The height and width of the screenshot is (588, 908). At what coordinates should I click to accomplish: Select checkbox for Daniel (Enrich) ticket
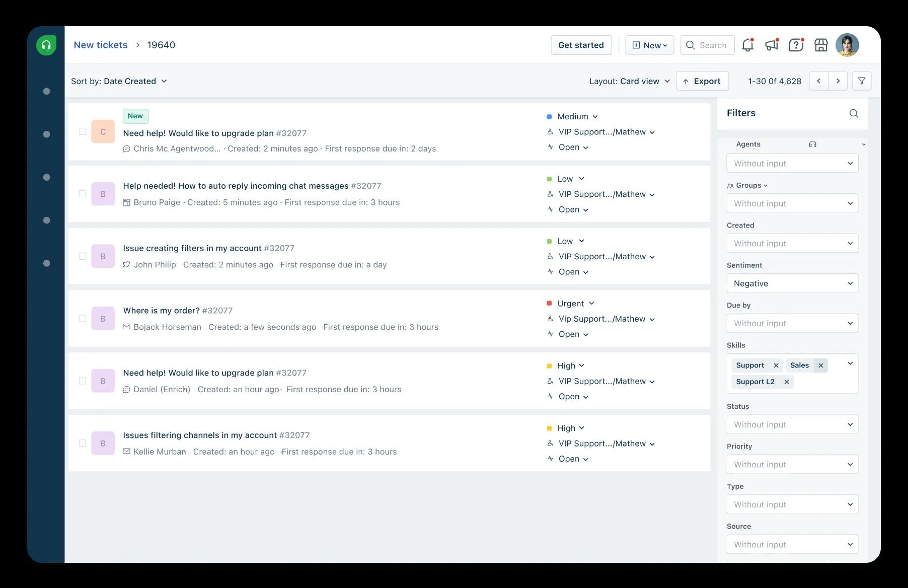pos(83,381)
